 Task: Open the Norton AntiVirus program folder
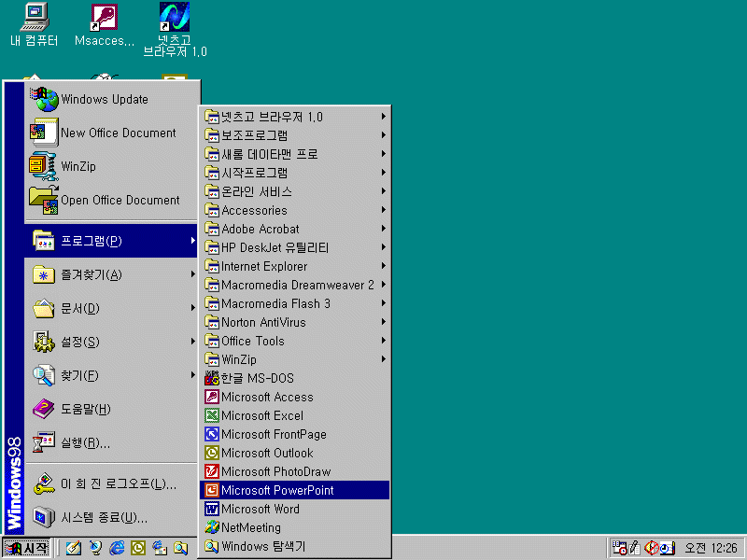point(295,322)
